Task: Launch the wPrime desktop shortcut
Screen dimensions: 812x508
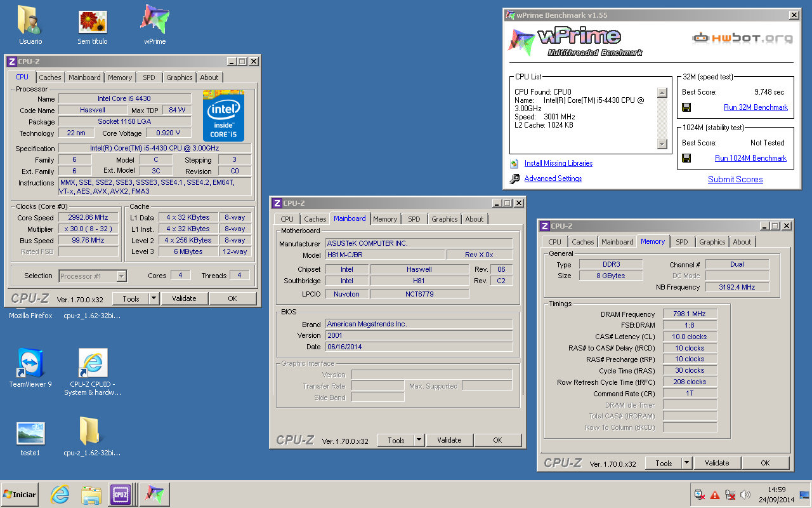Action: (155, 25)
